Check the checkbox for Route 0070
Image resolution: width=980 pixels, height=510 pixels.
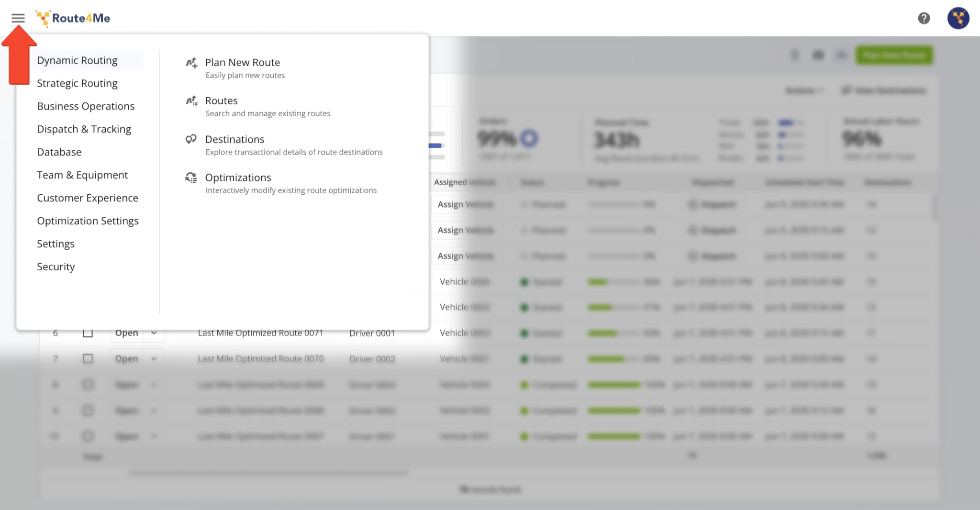(88, 359)
